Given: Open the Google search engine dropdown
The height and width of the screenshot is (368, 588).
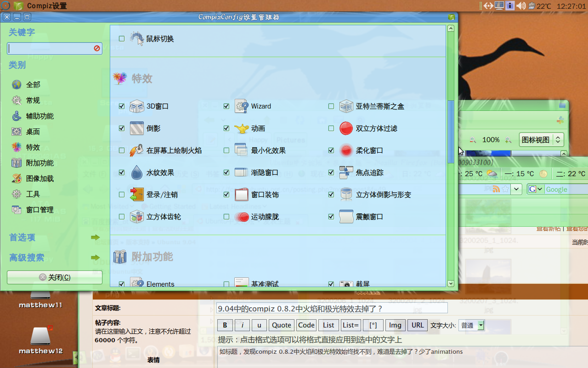Looking at the screenshot, I should tap(536, 189).
